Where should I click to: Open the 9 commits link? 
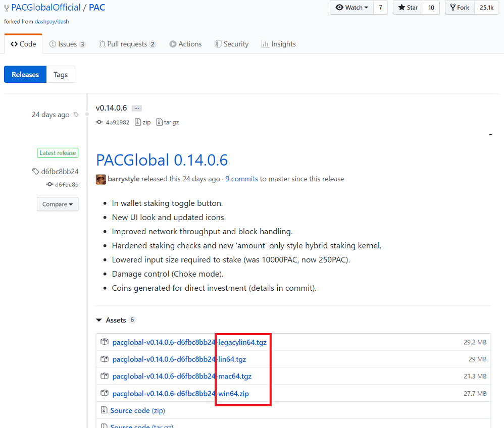(241, 179)
